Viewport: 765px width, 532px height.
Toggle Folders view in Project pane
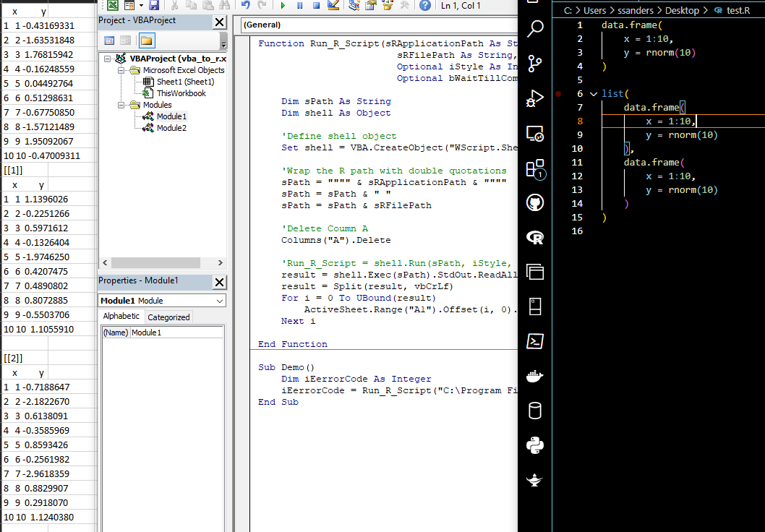[147, 40]
